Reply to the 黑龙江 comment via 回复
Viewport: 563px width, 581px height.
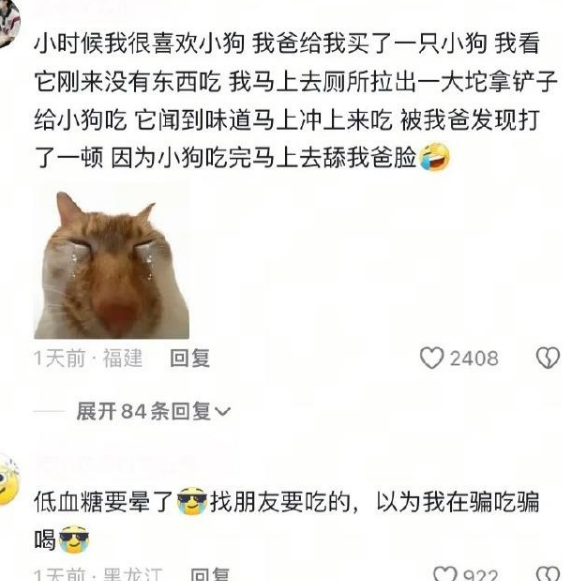210,574
